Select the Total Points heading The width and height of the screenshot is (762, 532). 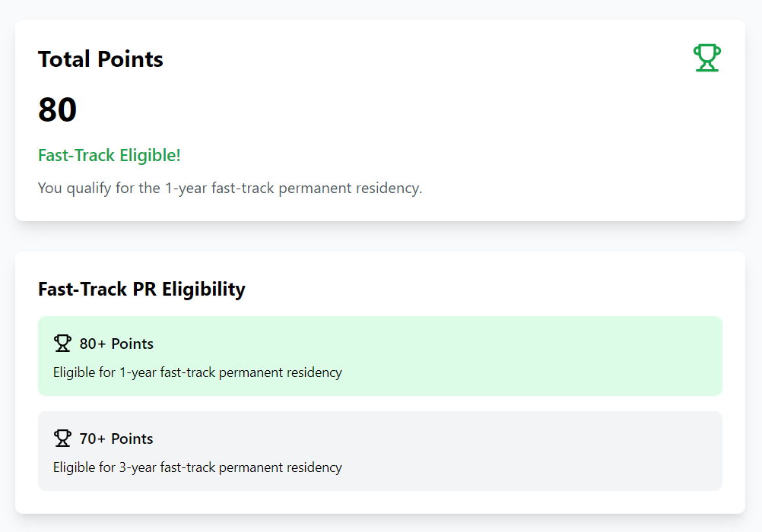[x=100, y=59]
